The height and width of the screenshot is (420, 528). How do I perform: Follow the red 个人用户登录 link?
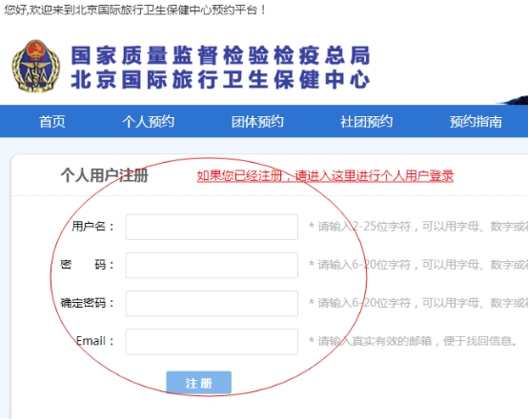tap(325, 175)
